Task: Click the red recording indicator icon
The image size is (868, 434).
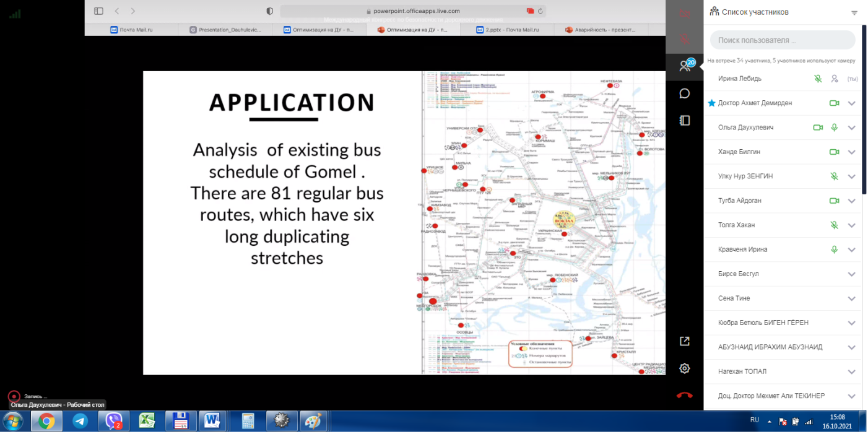Action: pyautogui.click(x=13, y=396)
